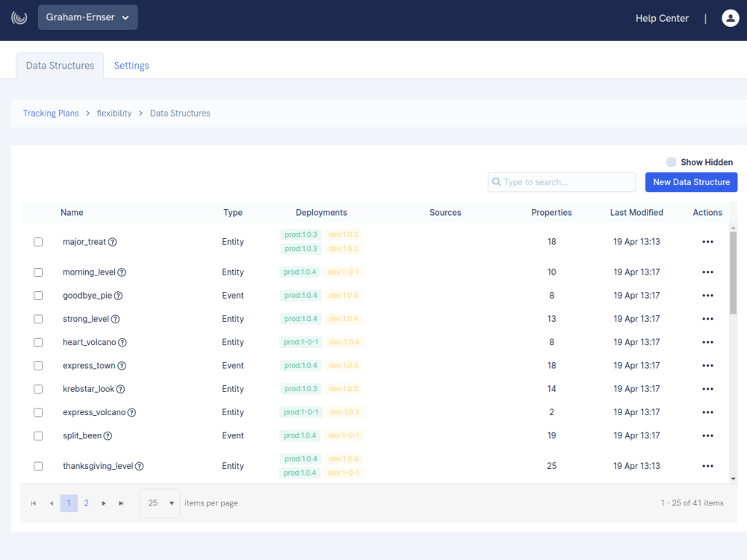The image size is (747, 560).
Task: Open the user profile avatar menu
Action: 731,18
